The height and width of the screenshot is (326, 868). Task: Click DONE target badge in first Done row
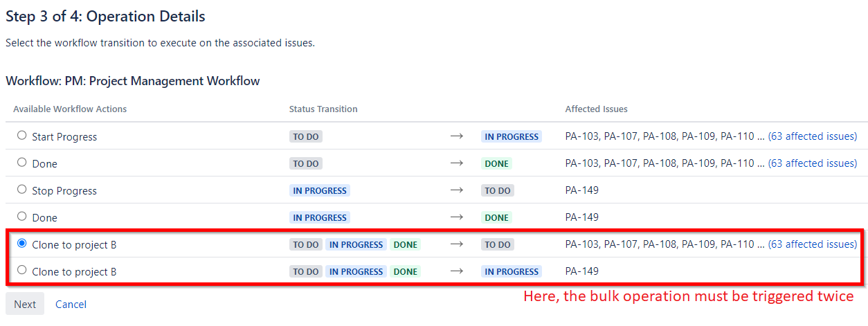coord(497,164)
